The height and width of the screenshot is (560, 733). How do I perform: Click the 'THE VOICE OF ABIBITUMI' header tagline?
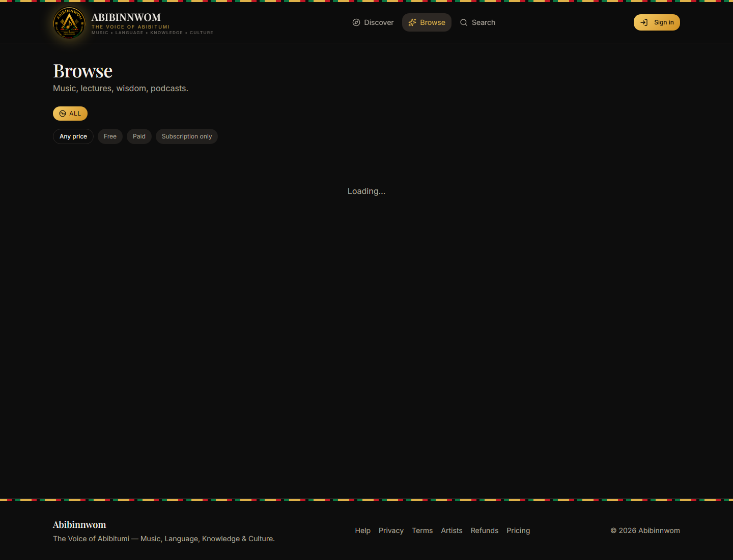pyautogui.click(x=131, y=27)
